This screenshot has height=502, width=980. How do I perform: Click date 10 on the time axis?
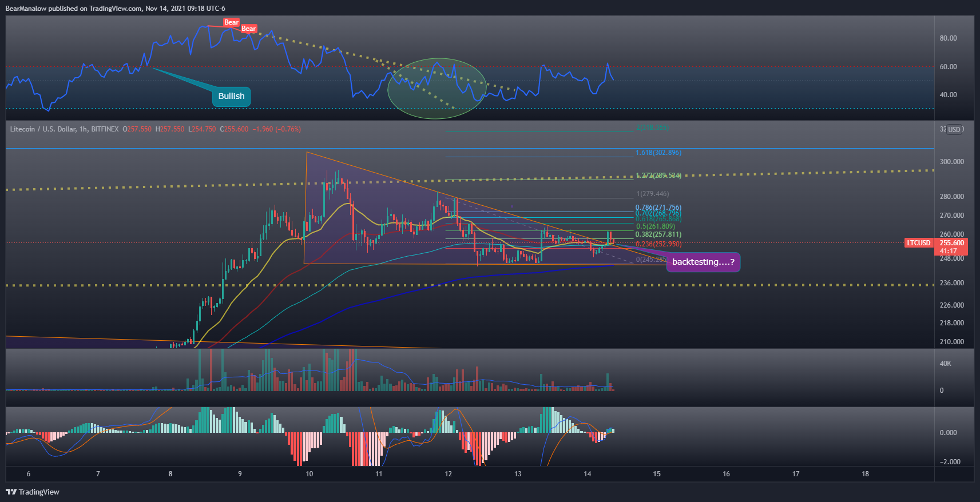click(x=310, y=474)
